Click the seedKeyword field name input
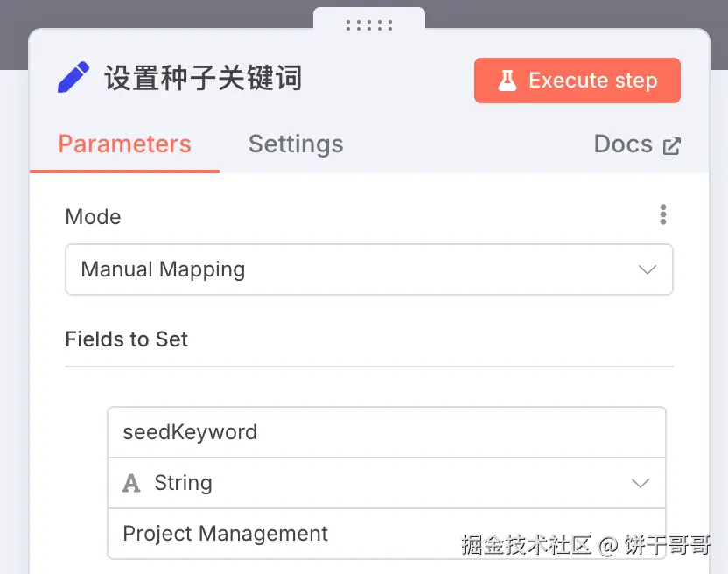The width and height of the screenshot is (728, 574). pyautogui.click(x=387, y=432)
